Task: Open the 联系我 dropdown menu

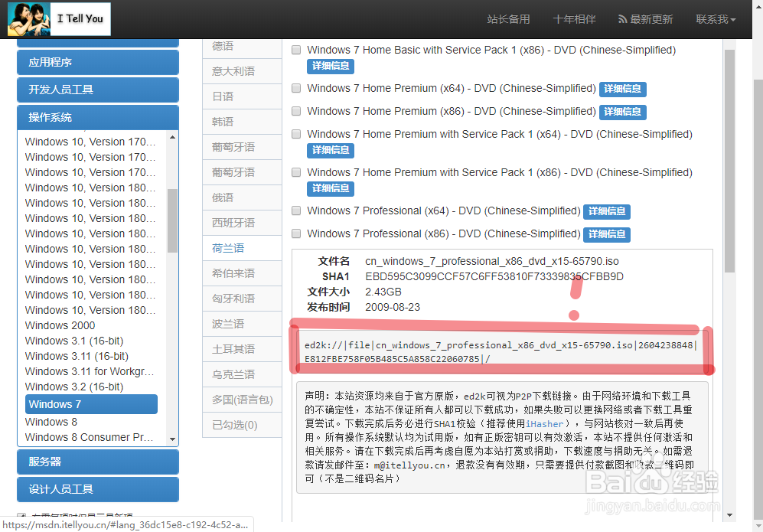Action: pos(715,18)
